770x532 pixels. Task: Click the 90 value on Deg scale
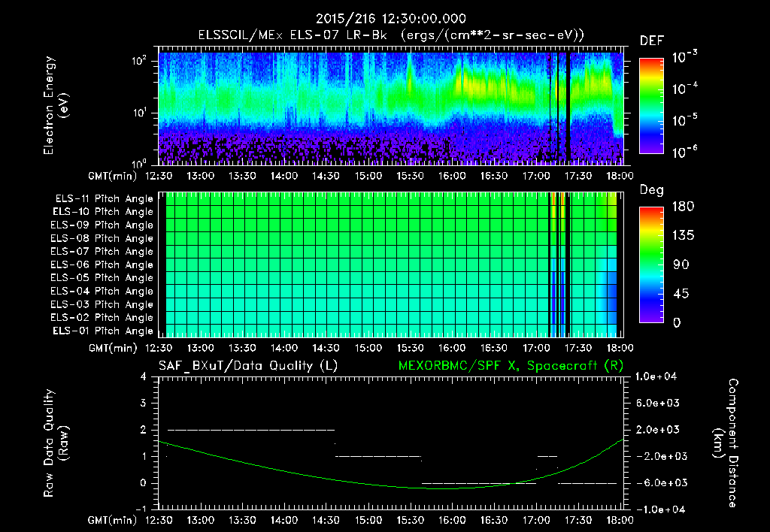tap(681, 264)
